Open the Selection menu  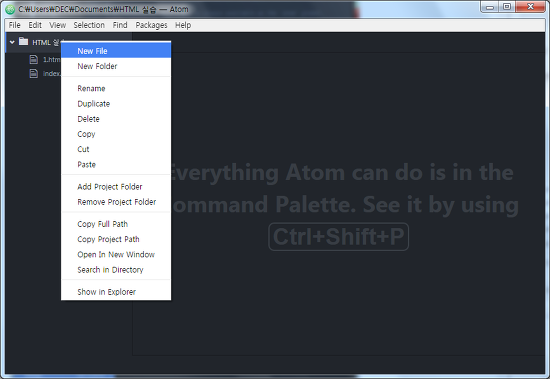89,25
